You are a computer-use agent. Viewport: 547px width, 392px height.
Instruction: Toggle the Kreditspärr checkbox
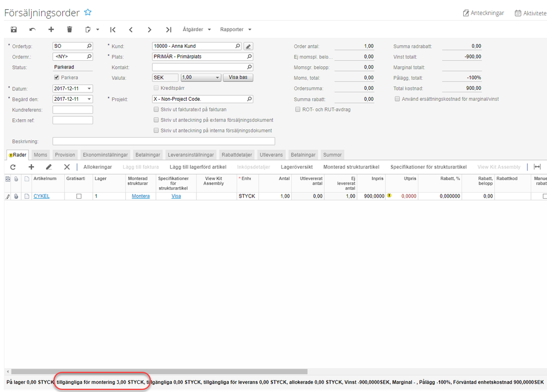(156, 88)
